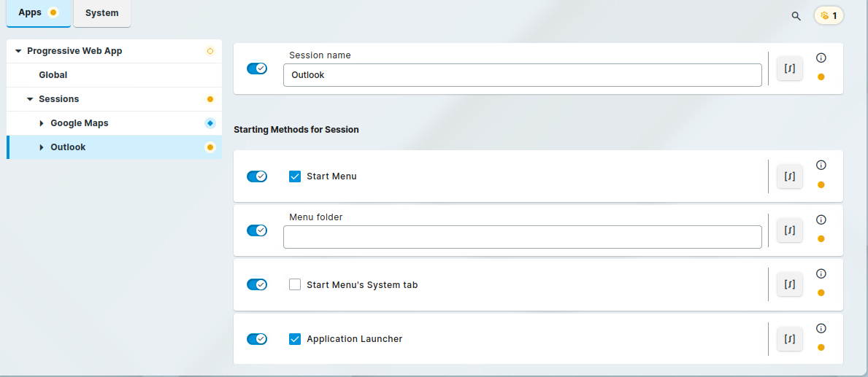This screenshot has height=377, width=868.
Task: Enable the Start Menu's System tab checkbox
Action: pos(295,285)
